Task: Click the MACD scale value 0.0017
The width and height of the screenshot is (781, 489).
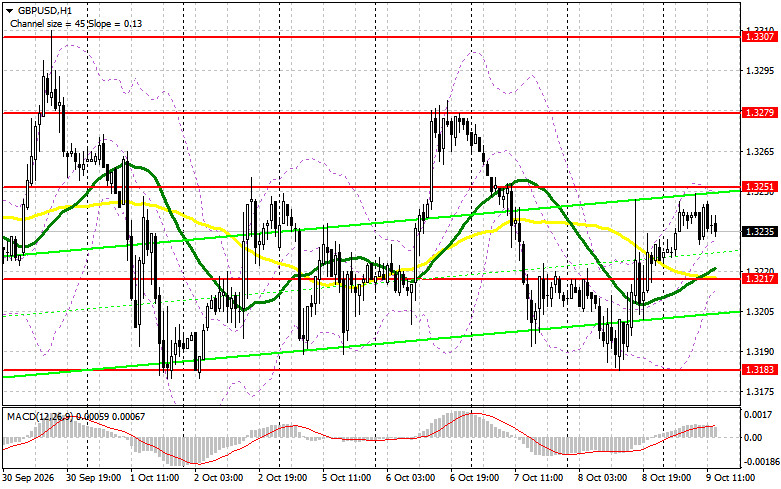Action: pos(758,415)
